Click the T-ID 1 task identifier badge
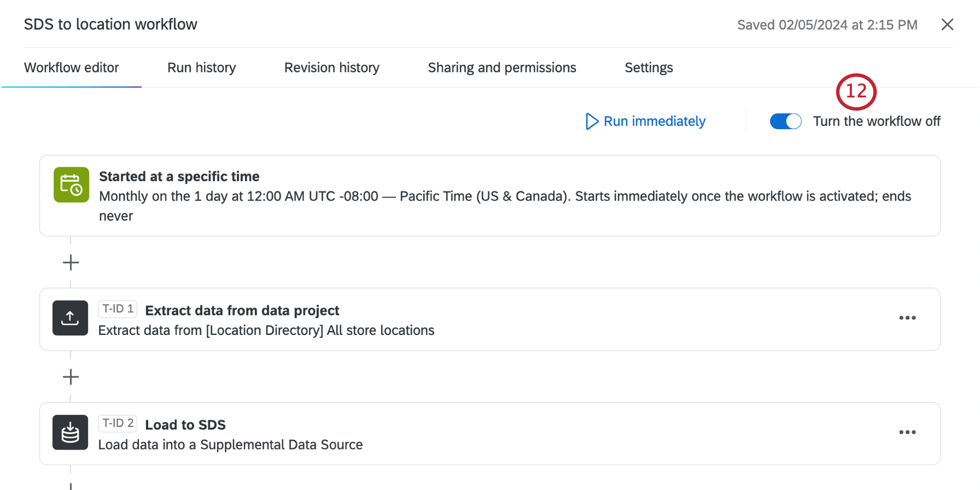The image size is (980, 490). pyautogui.click(x=118, y=309)
